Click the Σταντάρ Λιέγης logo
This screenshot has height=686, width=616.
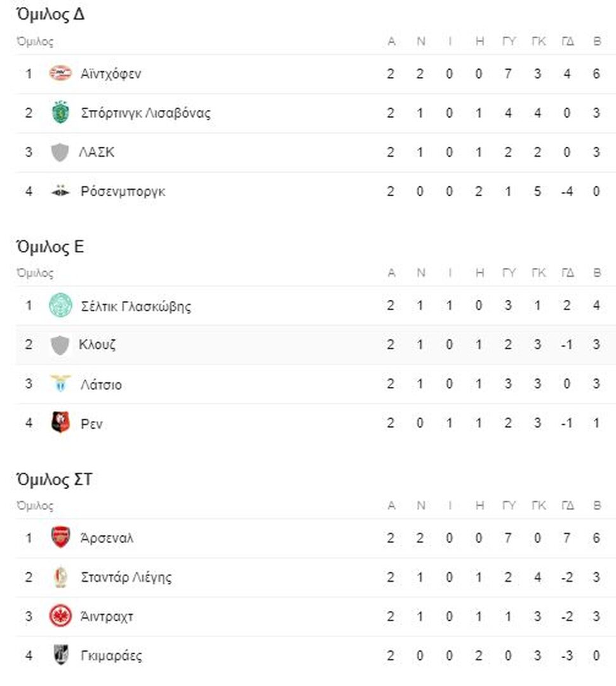tap(60, 577)
